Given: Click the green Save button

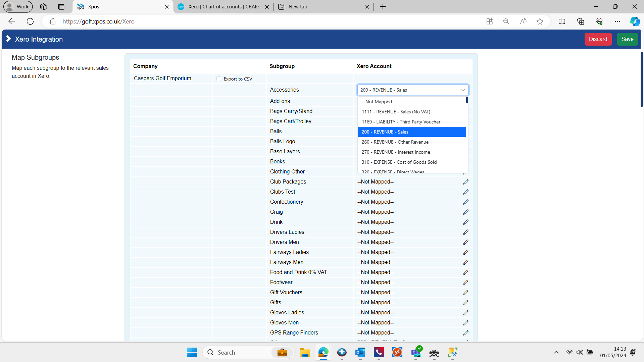Looking at the screenshot, I should pos(627,39).
